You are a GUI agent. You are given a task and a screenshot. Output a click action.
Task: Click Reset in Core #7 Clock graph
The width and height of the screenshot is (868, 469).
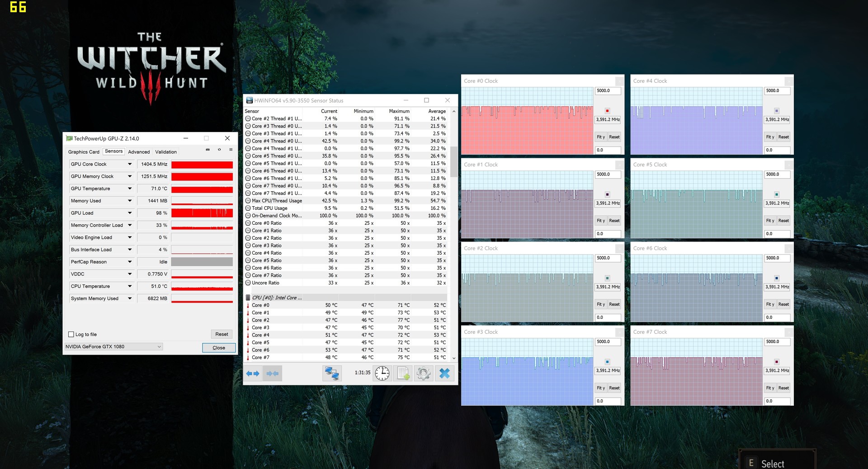[783, 388]
